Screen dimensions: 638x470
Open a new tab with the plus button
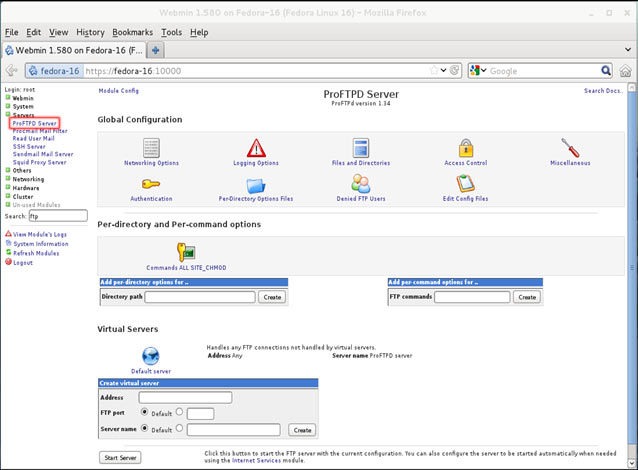point(155,50)
